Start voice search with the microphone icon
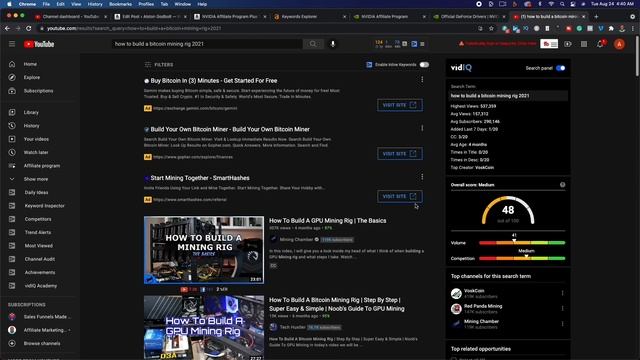This screenshot has height=360, width=640. pyautogui.click(x=333, y=44)
